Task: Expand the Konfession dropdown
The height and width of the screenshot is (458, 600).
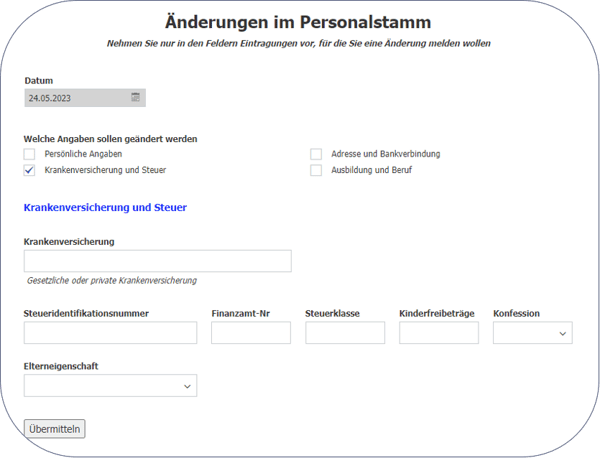Action: 532,333
